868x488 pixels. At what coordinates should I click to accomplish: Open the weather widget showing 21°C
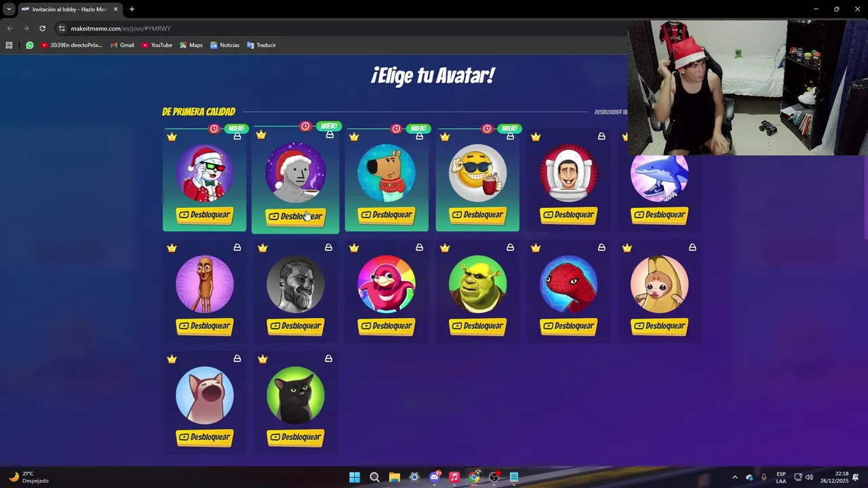click(x=29, y=477)
